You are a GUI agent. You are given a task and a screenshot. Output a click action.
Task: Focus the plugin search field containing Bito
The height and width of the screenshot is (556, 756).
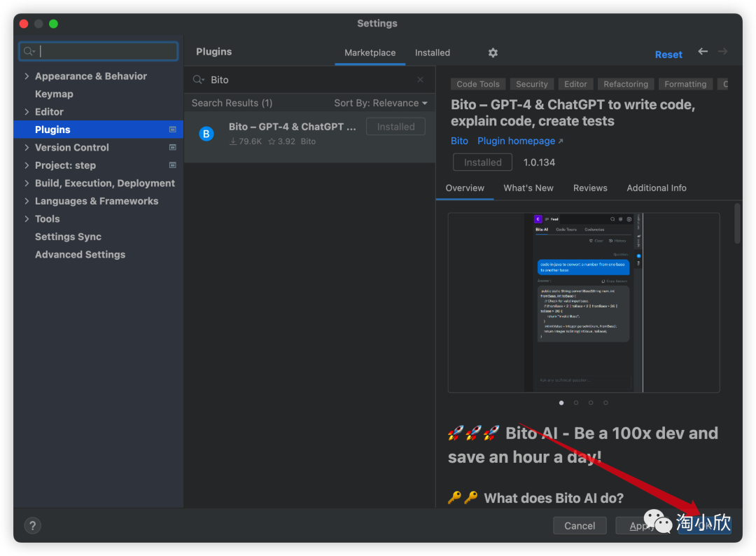click(x=309, y=80)
